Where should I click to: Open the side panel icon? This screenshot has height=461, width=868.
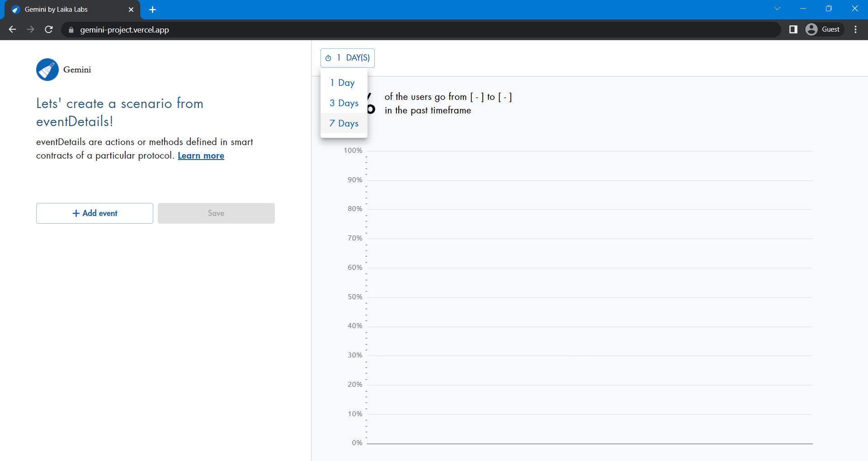pyautogui.click(x=793, y=29)
